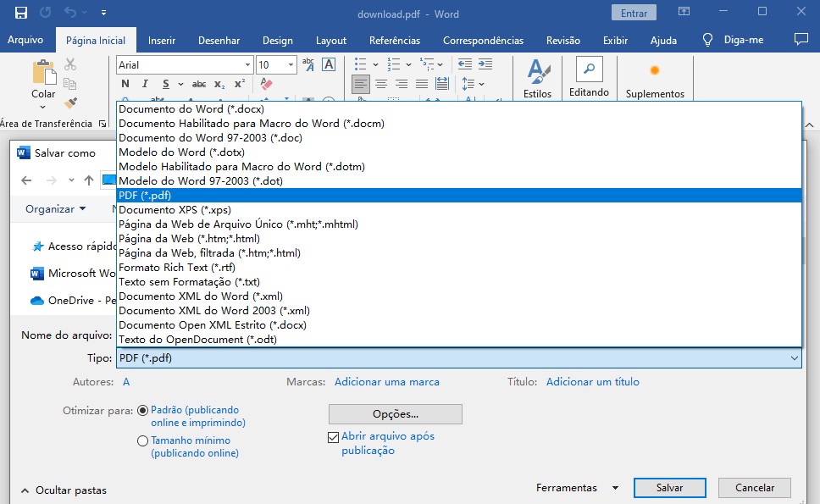Center align text in ribbon
Image resolution: width=820 pixels, height=504 pixels.
click(x=381, y=84)
